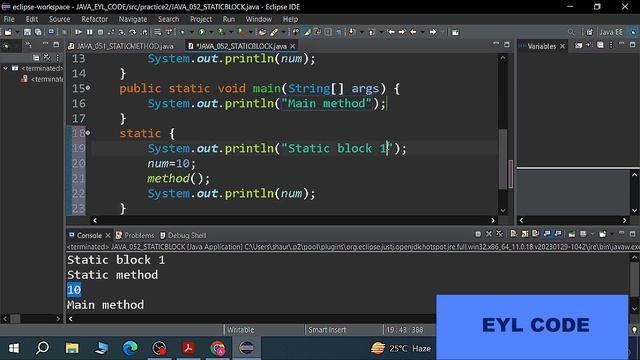Click Remove Launch icon in the Console toolbar
The width and height of the screenshot is (640, 360).
coord(489,234)
